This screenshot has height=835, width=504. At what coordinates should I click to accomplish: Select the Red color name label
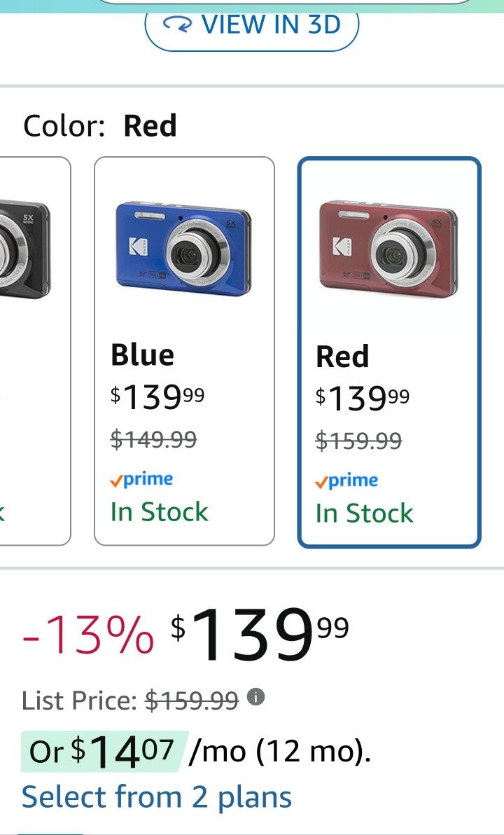[x=342, y=357]
